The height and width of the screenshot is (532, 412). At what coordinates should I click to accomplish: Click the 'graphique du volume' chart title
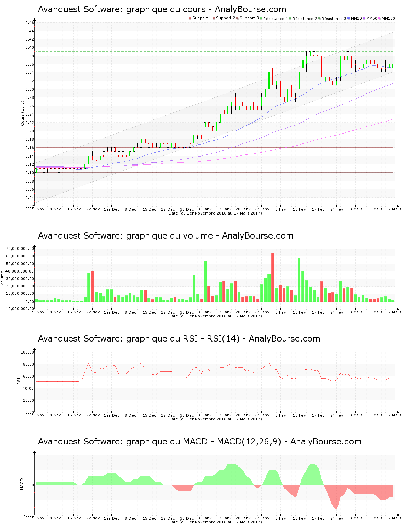coord(165,236)
